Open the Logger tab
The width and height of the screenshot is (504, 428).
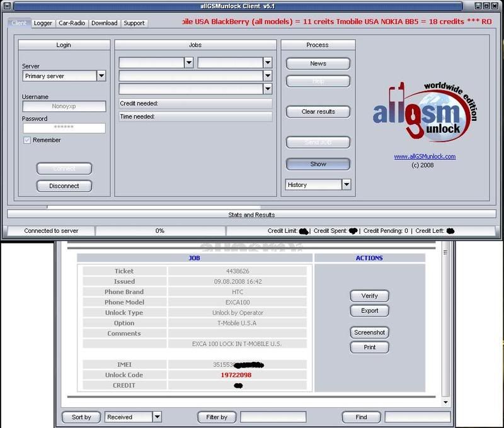tap(43, 23)
